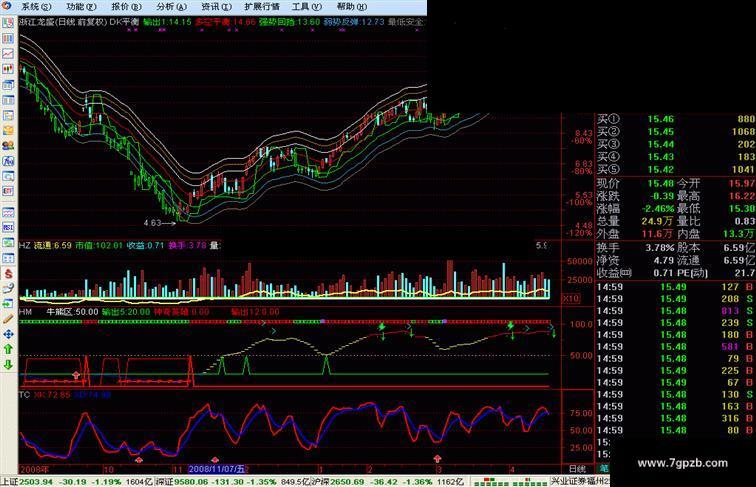756x487 pixels.
Task: Click the magnifier search window sidebar icon
Action: [8, 176]
